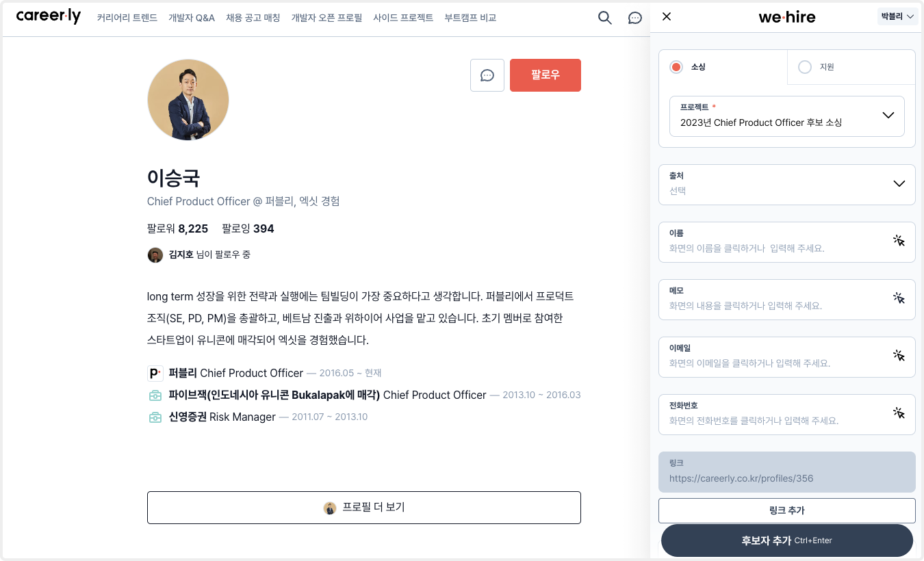Expand the 프로젝트 dropdown
The image size is (924, 561).
click(x=787, y=116)
